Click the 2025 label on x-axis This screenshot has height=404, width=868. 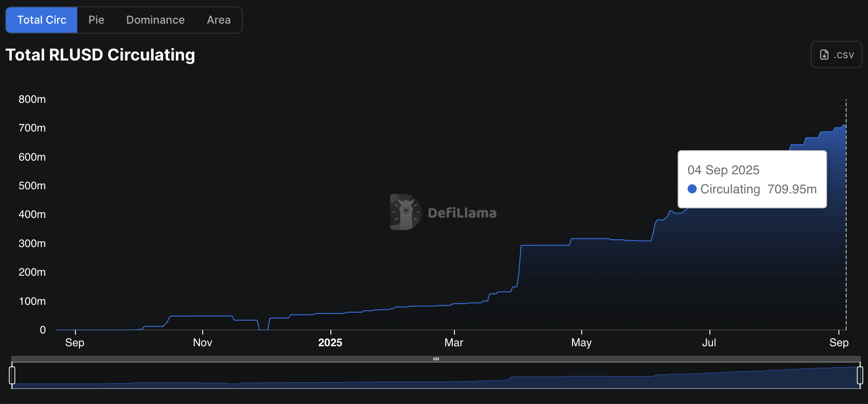(330, 343)
